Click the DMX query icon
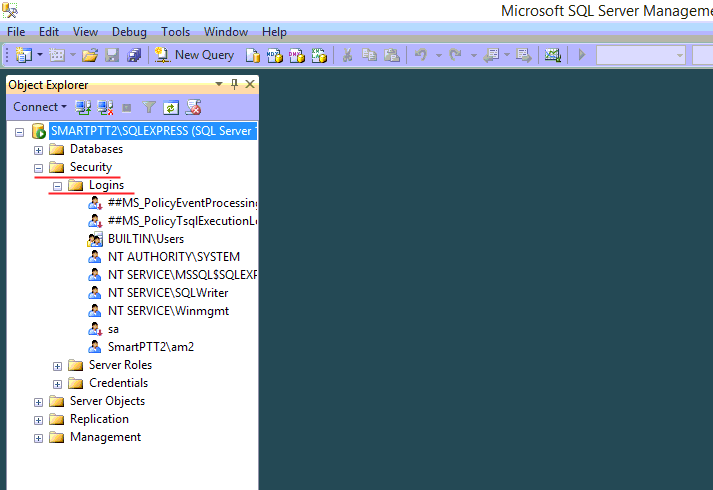 (297, 55)
